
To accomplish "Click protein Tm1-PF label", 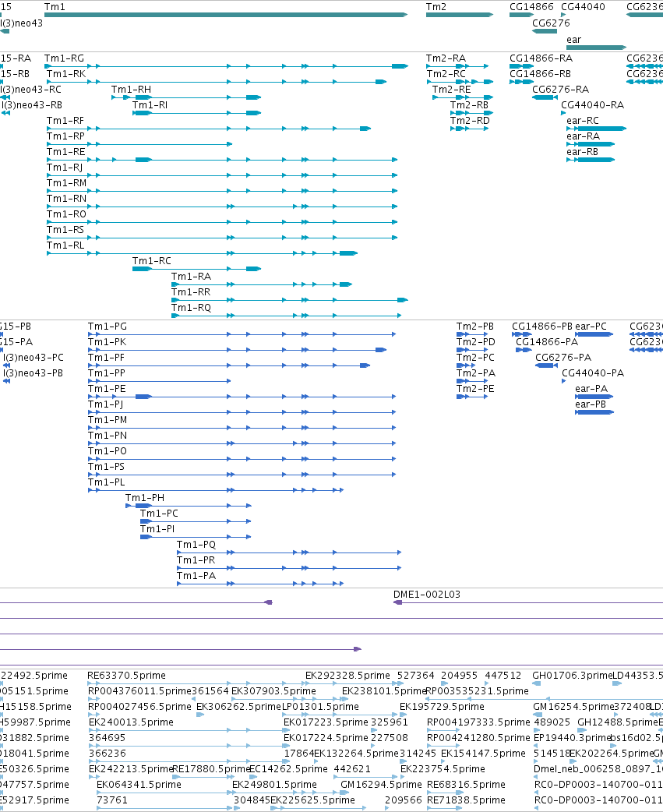I will coord(106,358).
